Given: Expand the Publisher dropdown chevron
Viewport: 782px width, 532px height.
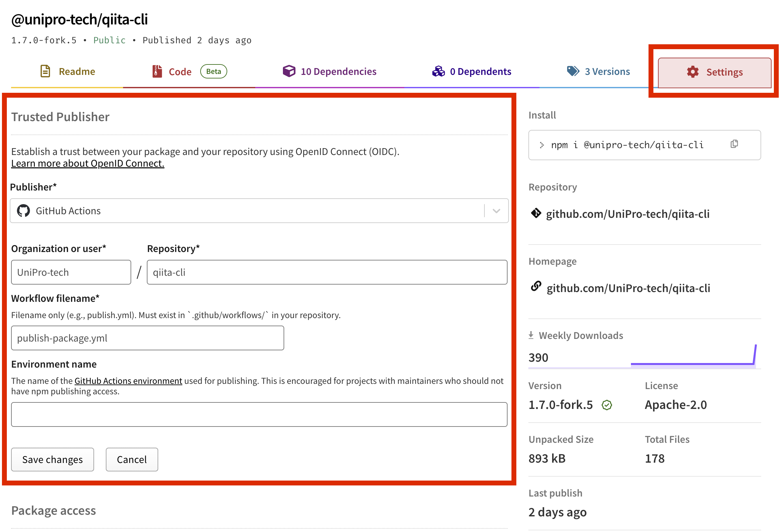Looking at the screenshot, I should [496, 211].
